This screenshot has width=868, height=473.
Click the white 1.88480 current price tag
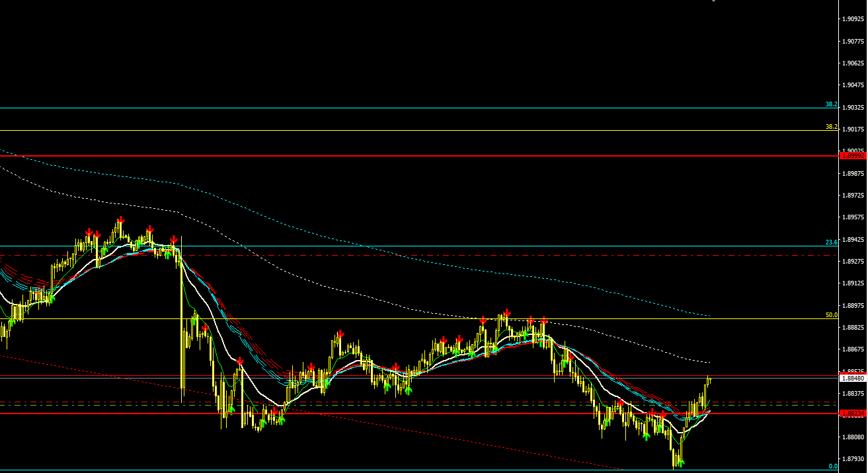(853, 379)
